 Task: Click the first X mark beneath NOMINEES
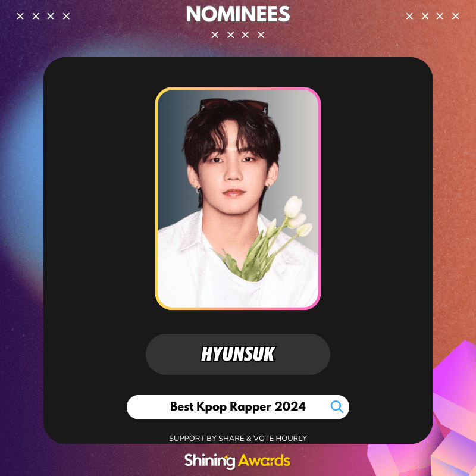pyautogui.click(x=215, y=35)
